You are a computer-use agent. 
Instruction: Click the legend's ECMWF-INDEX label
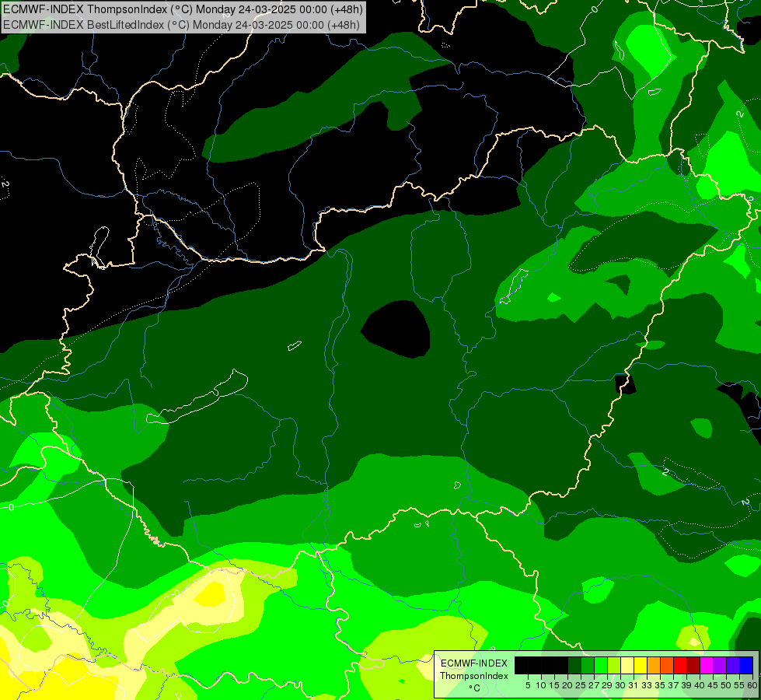(474, 663)
